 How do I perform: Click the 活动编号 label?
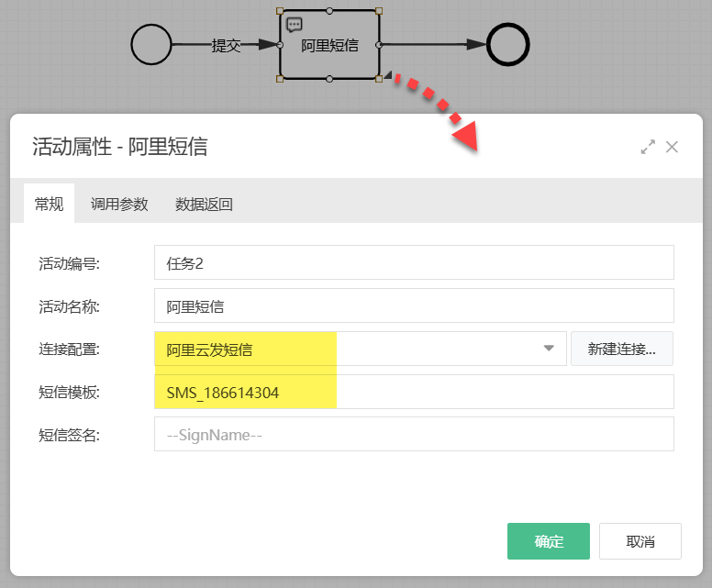[x=69, y=263]
